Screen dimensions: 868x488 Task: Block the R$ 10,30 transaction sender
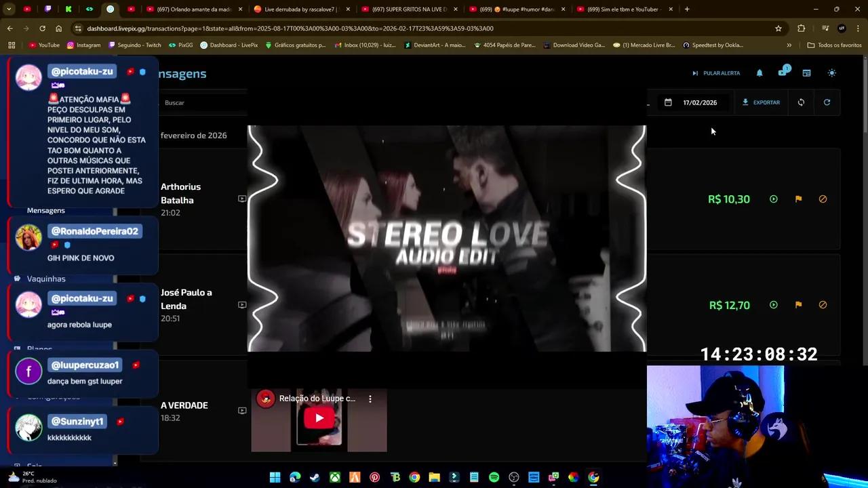point(823,199)
